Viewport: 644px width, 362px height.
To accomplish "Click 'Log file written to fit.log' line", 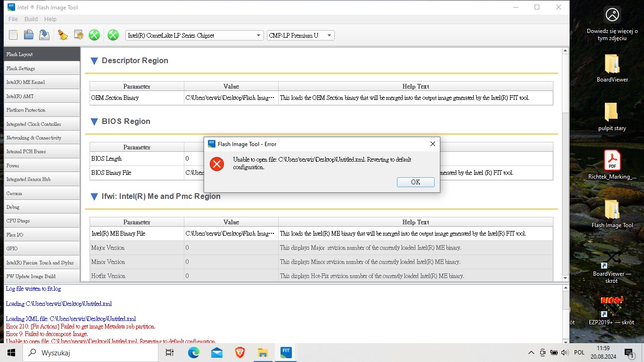I will [x=33, y=288].
